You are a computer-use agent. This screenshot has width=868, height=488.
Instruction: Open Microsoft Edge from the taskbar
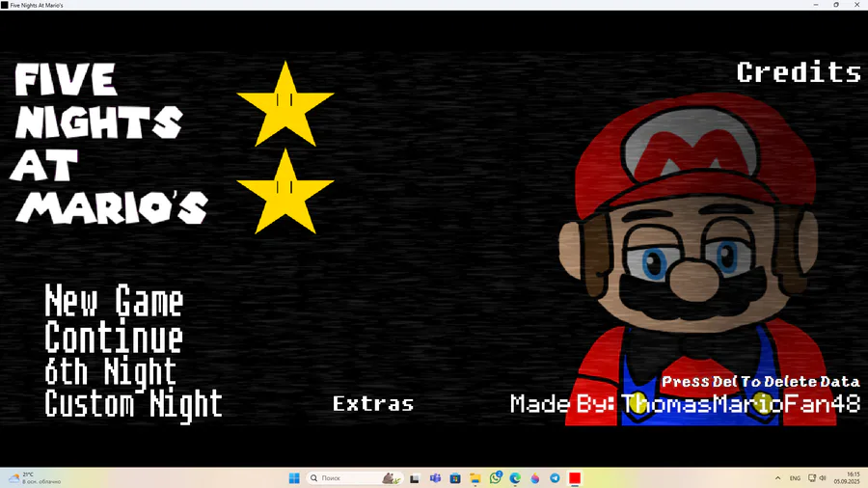(x=515, y=478)
